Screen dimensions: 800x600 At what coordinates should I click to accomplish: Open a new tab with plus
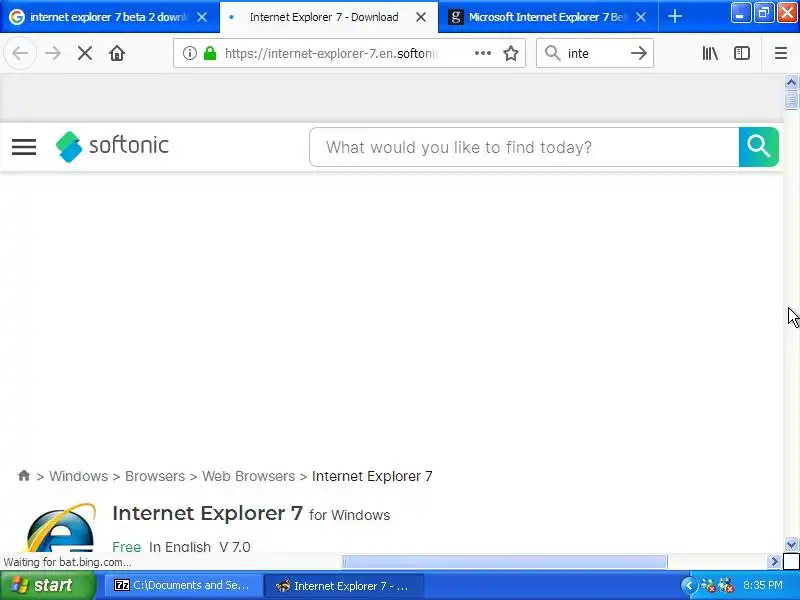coord(674,16)
